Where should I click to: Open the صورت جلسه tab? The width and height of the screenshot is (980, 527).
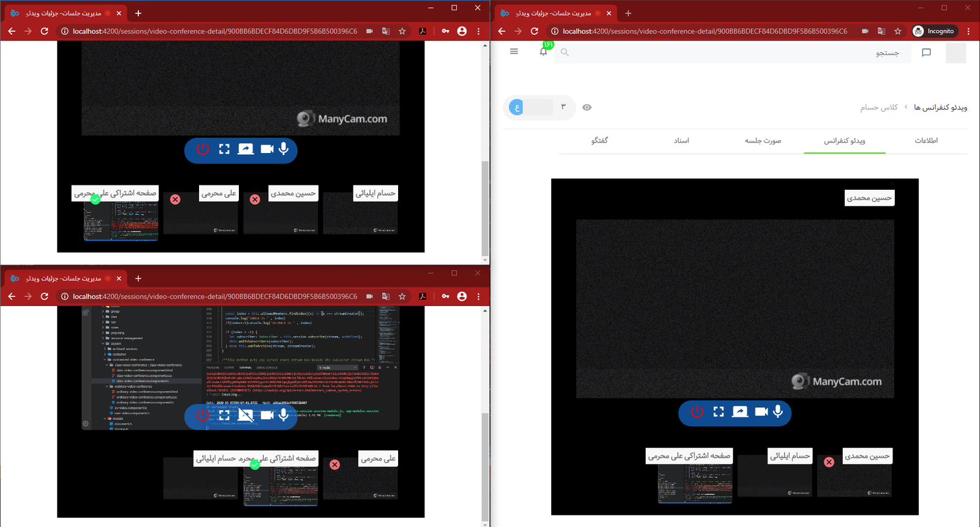(x=763, y=141)
